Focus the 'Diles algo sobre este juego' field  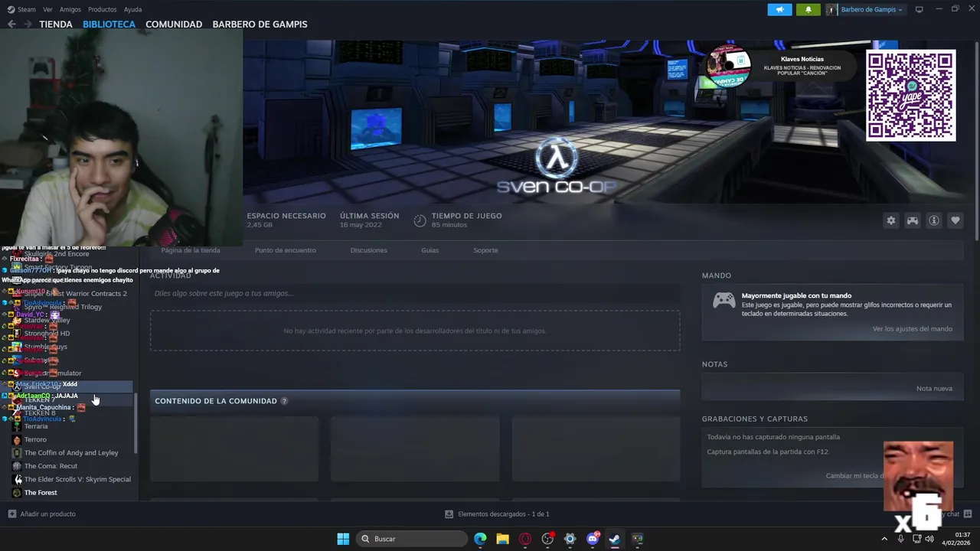[x=415, y=293]
